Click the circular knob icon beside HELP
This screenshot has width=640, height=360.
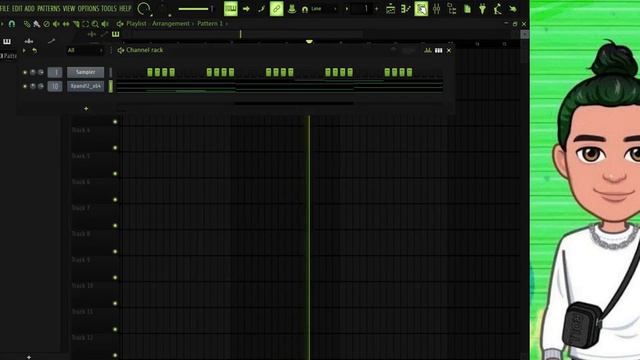[x=144, y=9]
